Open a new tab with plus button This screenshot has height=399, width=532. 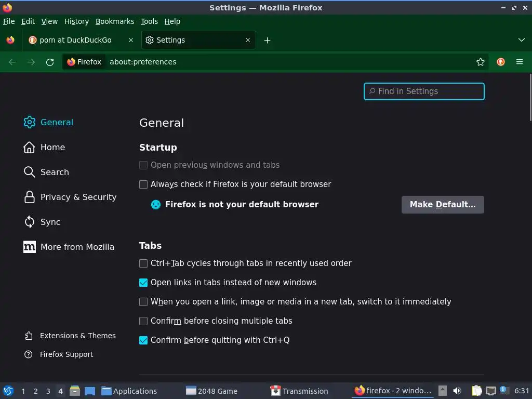(x=268, y=41)
